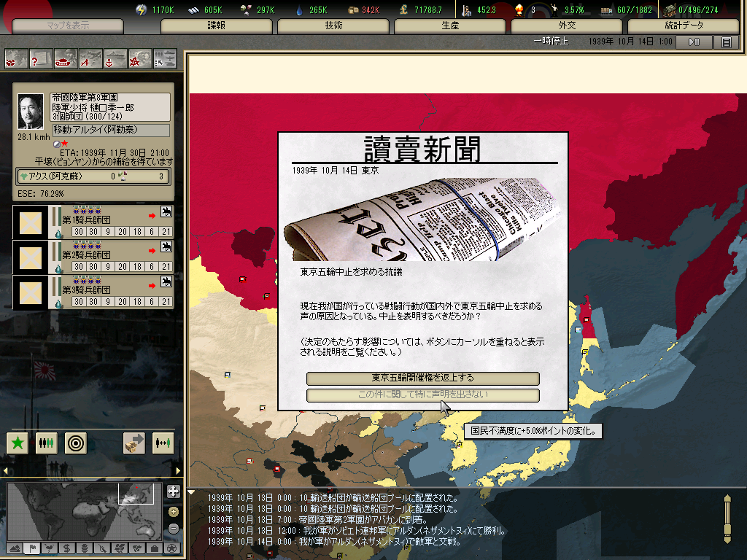Click the 移動:アルタイ(阿勒泰) order field

point(111,130)
